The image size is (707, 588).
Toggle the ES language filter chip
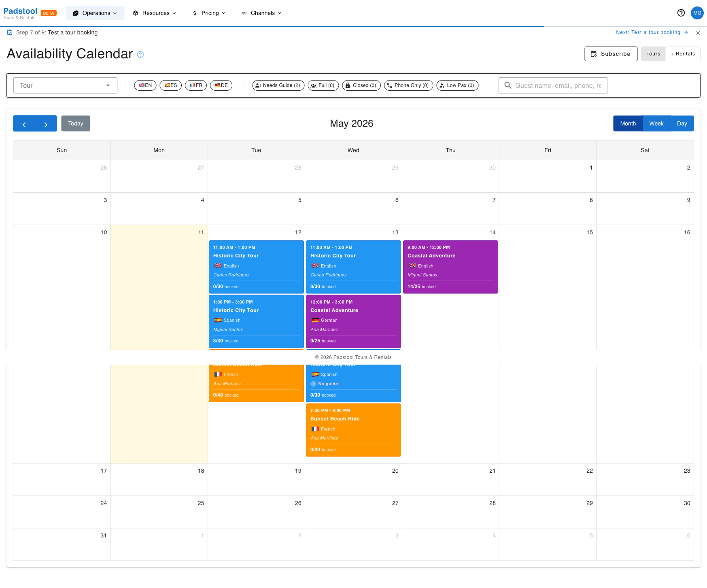(x=171, y=85)
